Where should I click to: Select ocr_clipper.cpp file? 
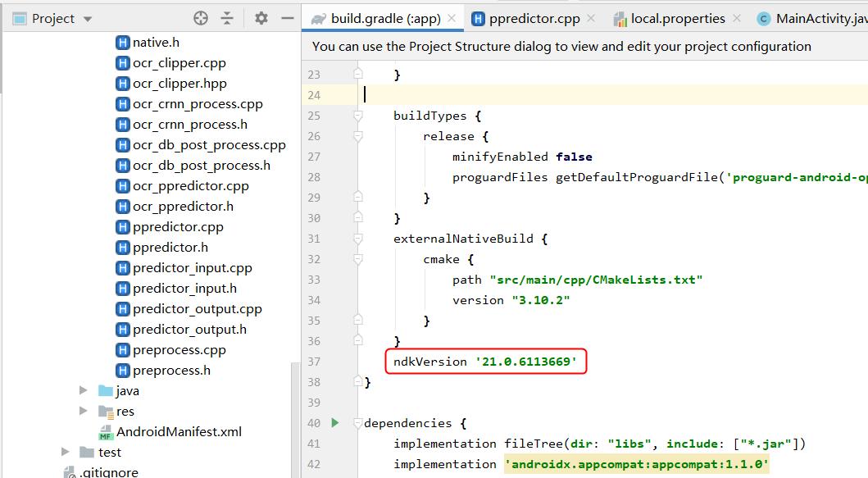(x=179, y=63)
